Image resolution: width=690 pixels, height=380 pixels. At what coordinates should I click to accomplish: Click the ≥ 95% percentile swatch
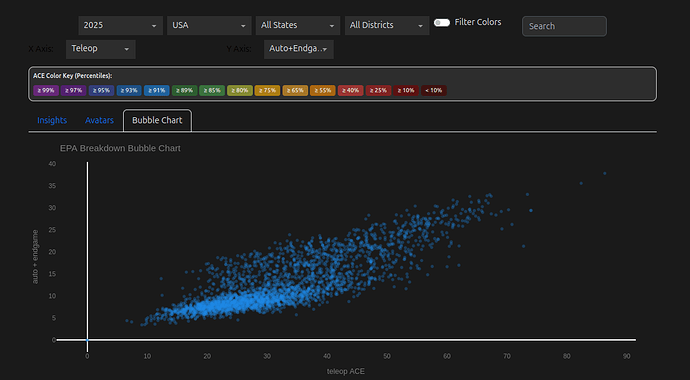click(101, 91)
